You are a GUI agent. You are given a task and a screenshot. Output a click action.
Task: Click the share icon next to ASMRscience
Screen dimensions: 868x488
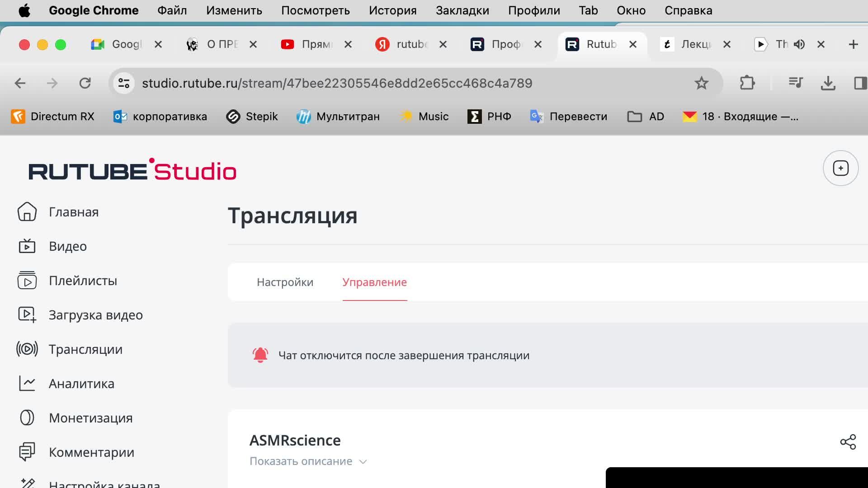coord(848,442)
